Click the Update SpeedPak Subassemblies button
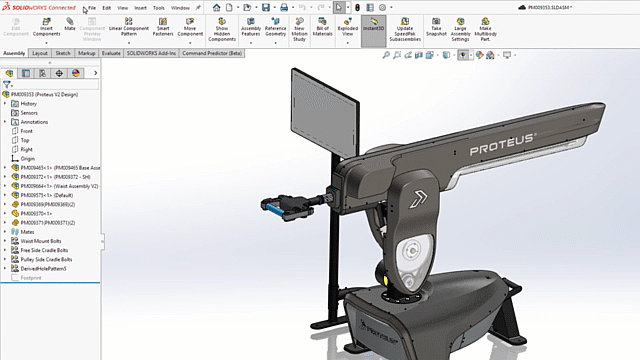 pyautogui.click(x=404, y=29)
